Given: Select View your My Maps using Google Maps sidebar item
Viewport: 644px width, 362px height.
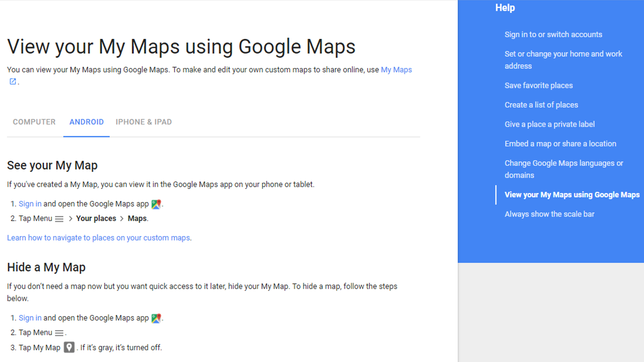Looking at the screenshot, I should [572, 195].
